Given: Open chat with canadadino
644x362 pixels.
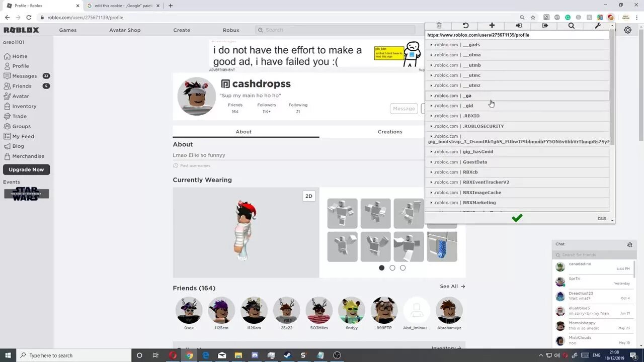Looking at the screenshot, I should point(594,266).
